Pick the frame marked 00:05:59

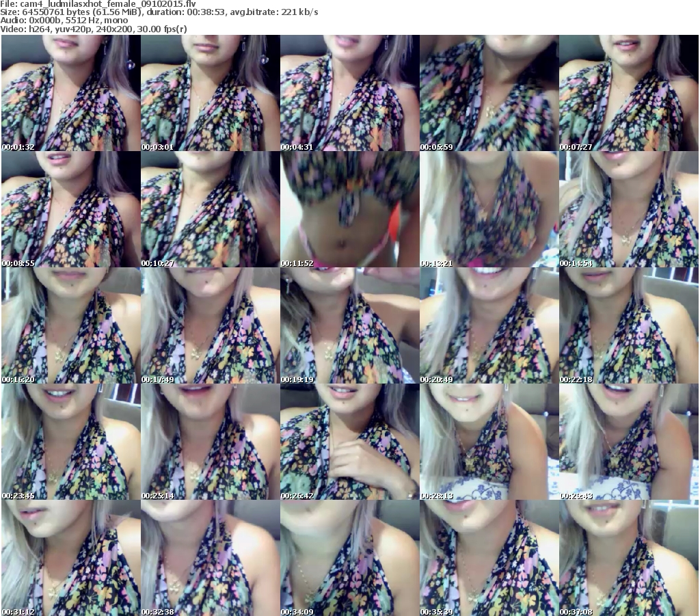(489, 93)
